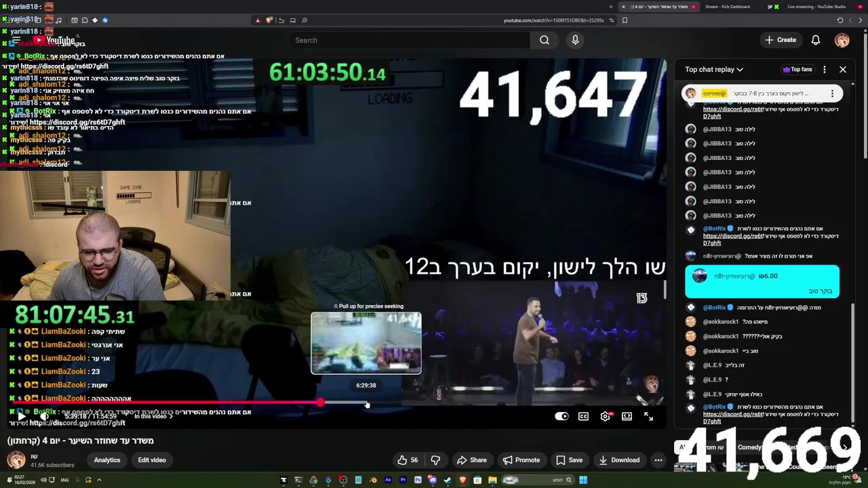Play the video with the play button
The width and height of the screenshot is (868, 488).
pos(21,416)
